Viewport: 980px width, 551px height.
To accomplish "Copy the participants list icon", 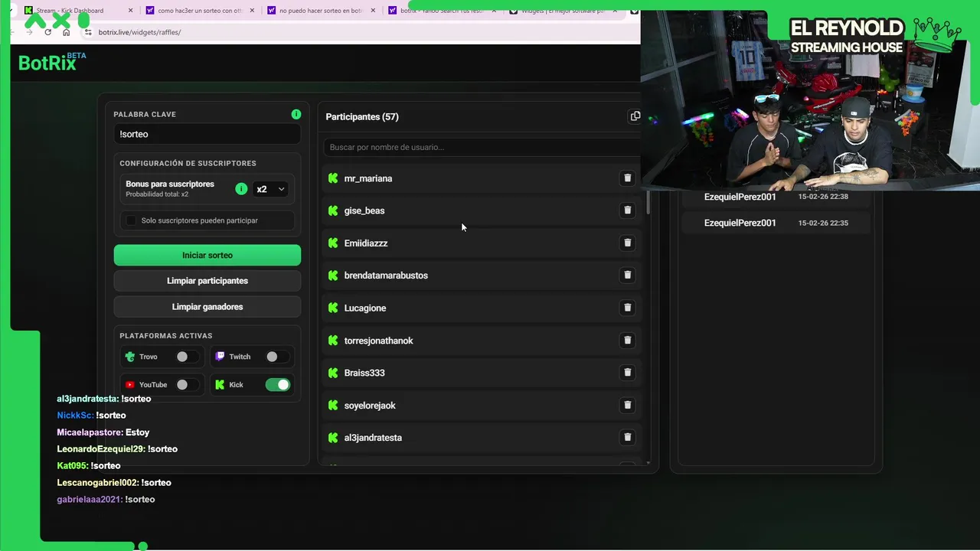I will coord(635,116).
